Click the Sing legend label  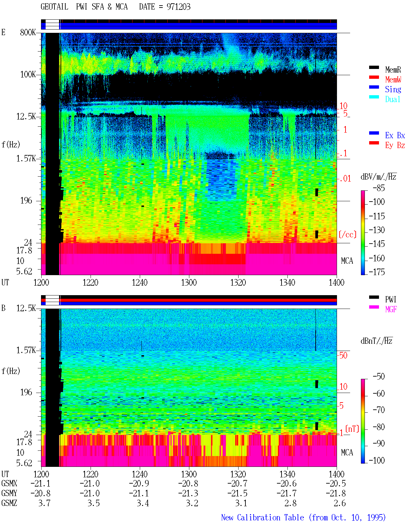(393, 89)
